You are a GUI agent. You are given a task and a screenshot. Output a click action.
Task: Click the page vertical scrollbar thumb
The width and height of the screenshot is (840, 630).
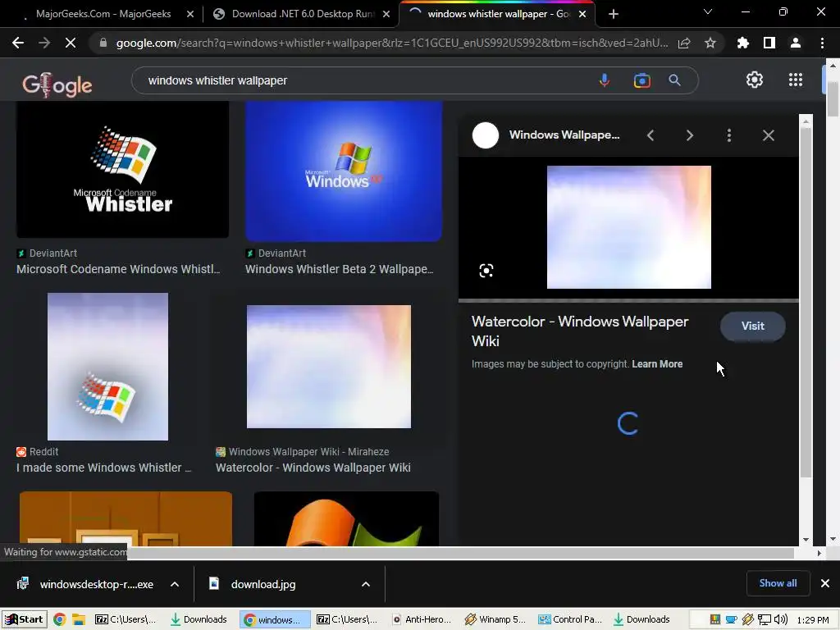833,99
